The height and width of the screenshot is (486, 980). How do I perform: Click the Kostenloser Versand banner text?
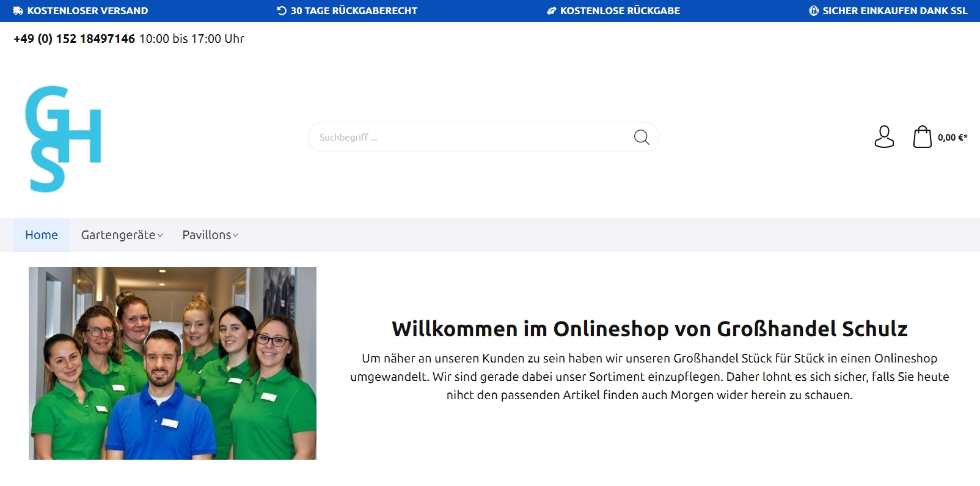[x=87, y=11]
